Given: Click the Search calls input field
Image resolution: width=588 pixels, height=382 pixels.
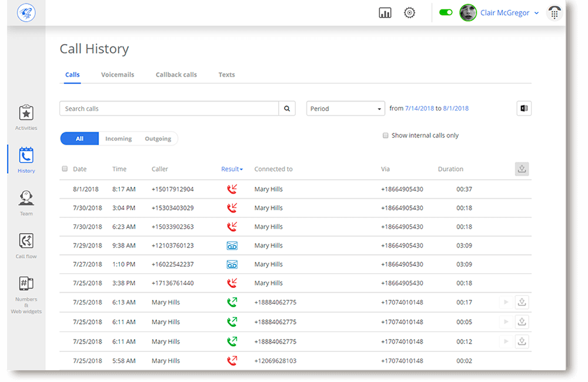Looking at the screenshot, I should pos(169,108).
